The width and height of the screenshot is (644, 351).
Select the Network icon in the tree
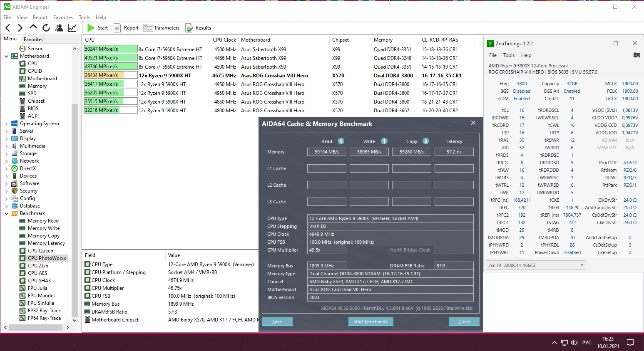15,161
